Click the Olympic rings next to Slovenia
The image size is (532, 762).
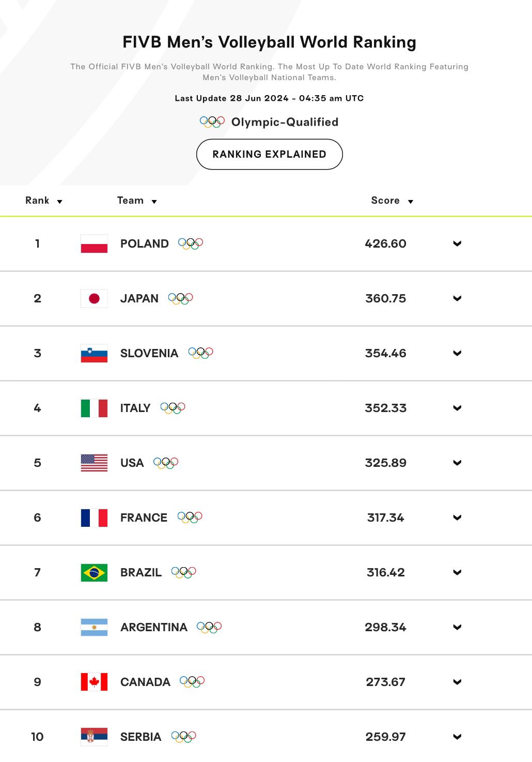point(201,353)
